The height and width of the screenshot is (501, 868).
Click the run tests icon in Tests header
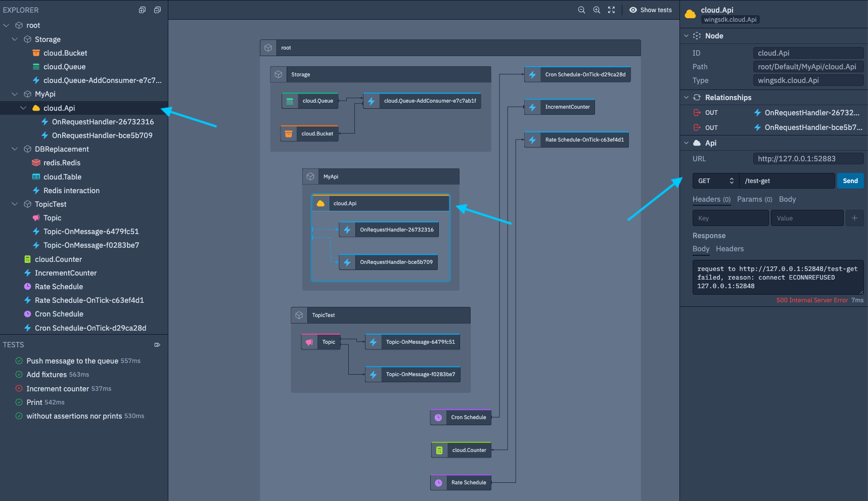tap(157, 344)
